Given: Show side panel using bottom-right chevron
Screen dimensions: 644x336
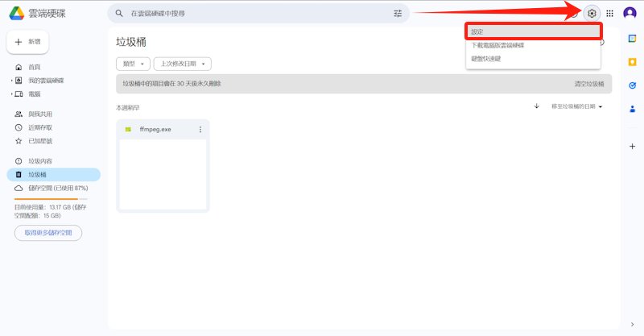Looking at the screenshot, I should pyautogui.click(x=633, y=325).
